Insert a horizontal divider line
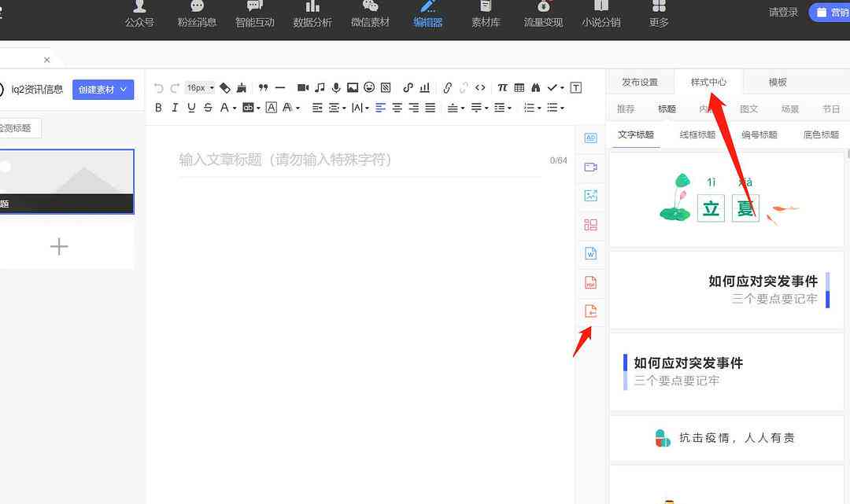Image resolution: width=850 pixels, height=504 pixels. coord(280,88)
